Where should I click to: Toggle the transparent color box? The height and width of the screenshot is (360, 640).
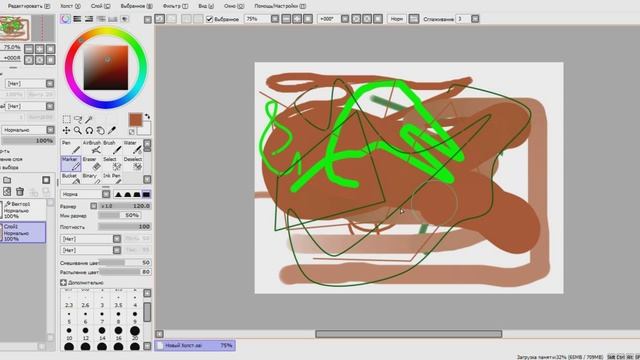click(131, 131)
